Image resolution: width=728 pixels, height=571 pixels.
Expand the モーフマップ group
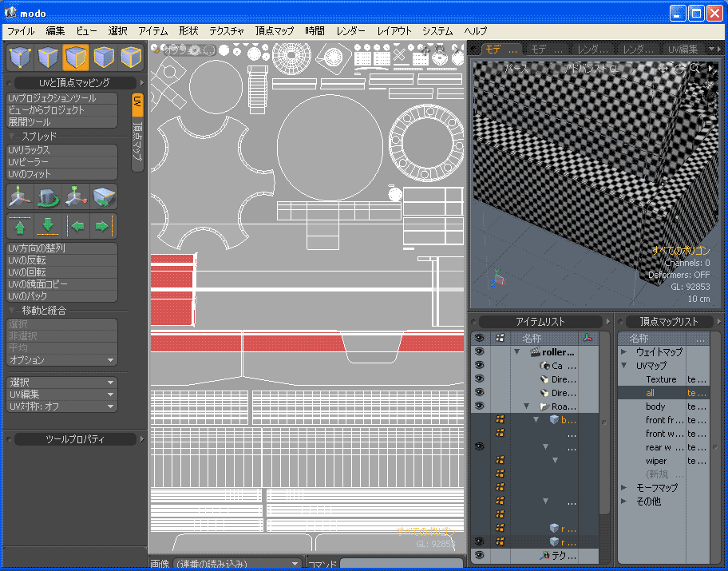(624, 488)
